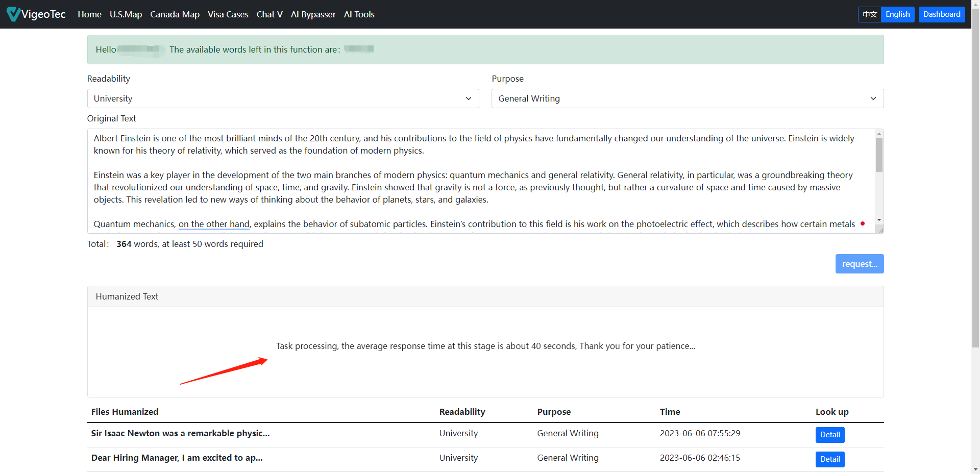Click the VigeoTec logo icon

pos(14,14)
